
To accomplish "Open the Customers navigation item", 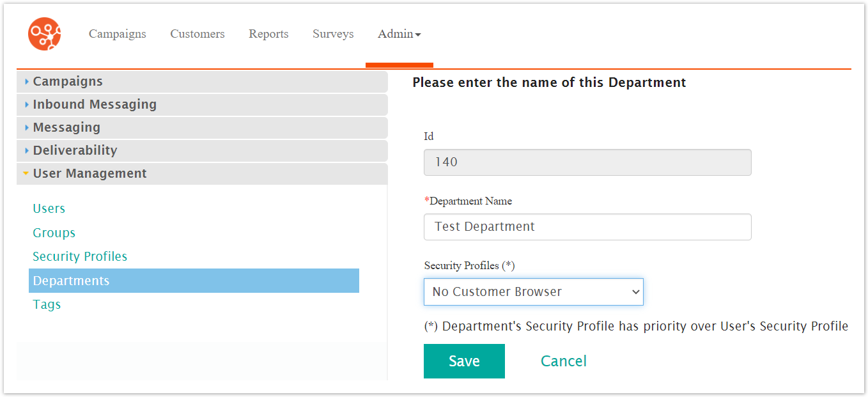I will [198, 34].
